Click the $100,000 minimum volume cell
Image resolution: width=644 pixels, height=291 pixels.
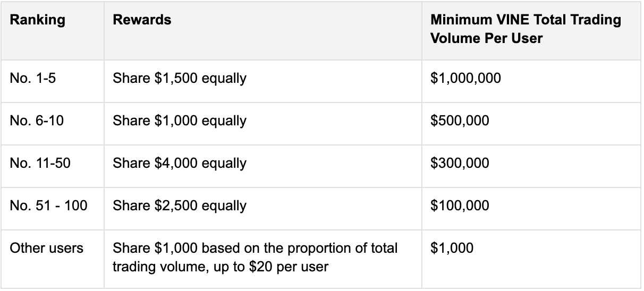pos(460,206)
